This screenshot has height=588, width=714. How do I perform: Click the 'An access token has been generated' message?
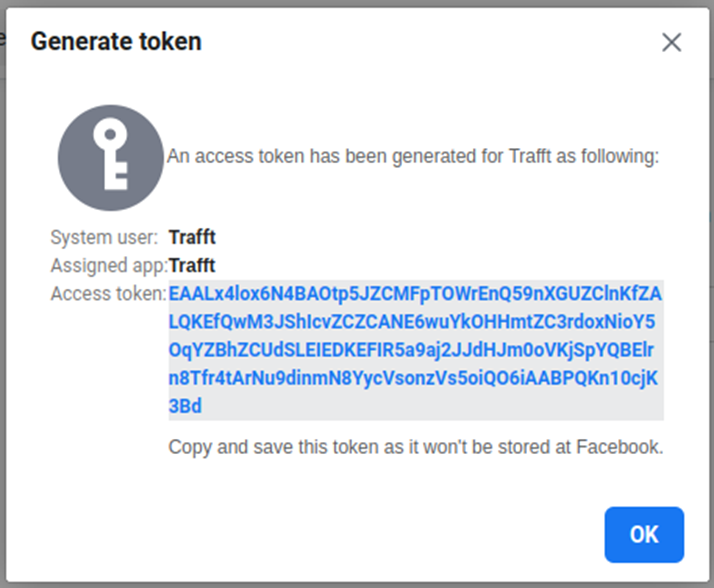click(x=412, y=156)
